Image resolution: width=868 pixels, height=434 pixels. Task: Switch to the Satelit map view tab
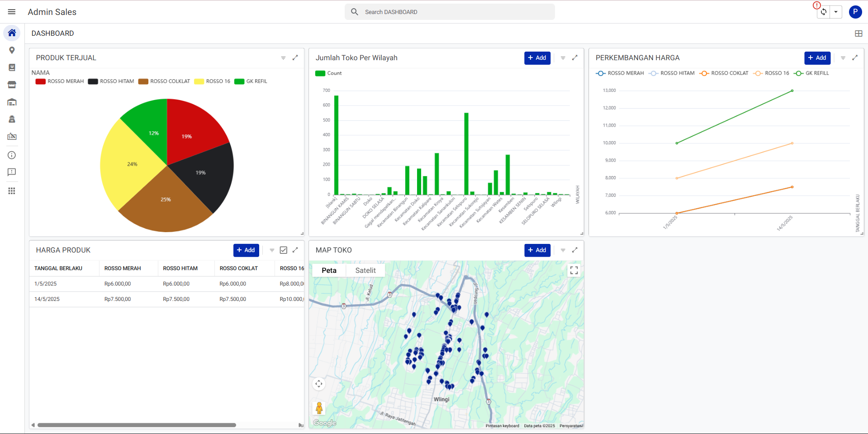365,270
